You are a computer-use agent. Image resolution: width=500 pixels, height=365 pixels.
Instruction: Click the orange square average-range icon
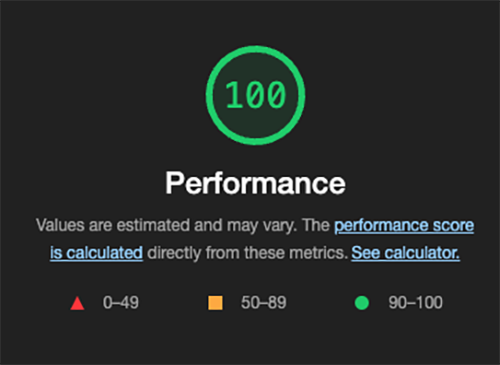[215, 303]
